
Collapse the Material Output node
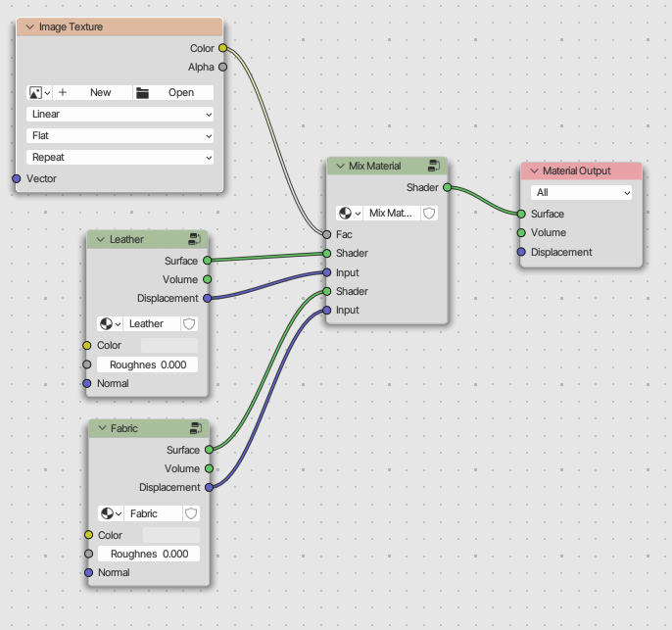(x=535, y=171)
